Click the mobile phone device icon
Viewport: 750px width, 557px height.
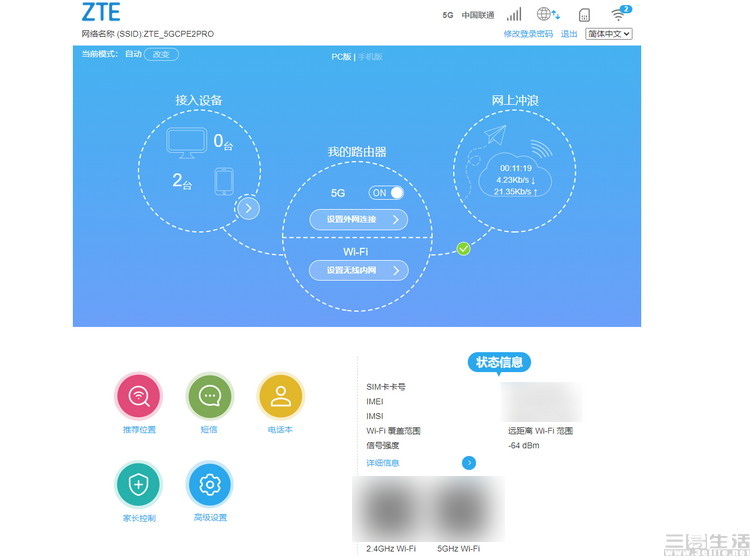tap(224, 181)
